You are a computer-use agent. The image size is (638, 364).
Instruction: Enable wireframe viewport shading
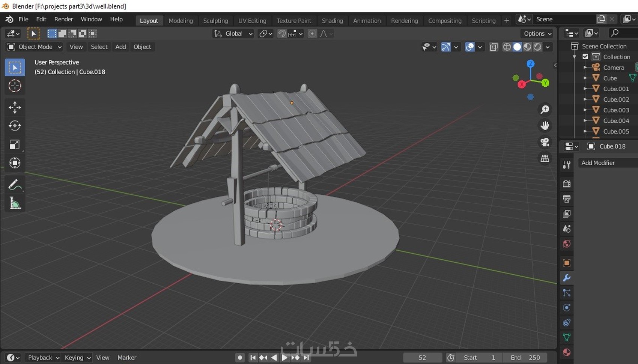[507, 47]
